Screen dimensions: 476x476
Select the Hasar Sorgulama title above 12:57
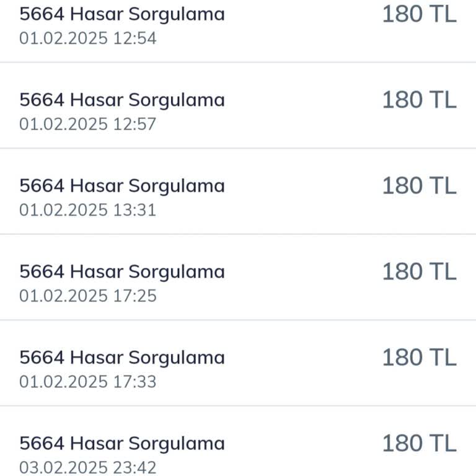122,100
